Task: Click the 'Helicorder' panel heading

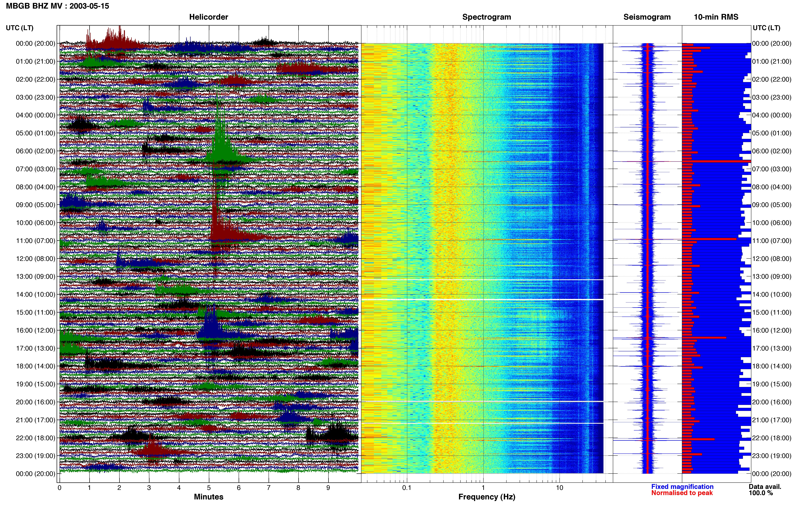Action: coord(209,17)
